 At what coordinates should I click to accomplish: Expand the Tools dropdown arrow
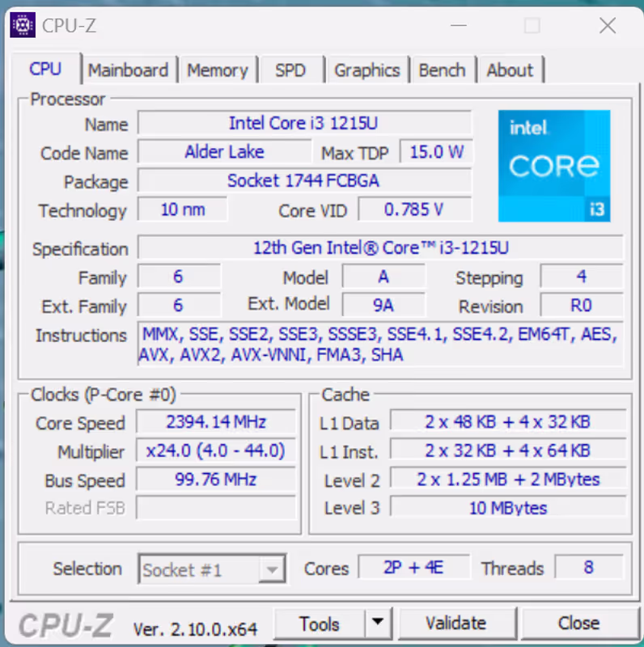tap(377, 624)
